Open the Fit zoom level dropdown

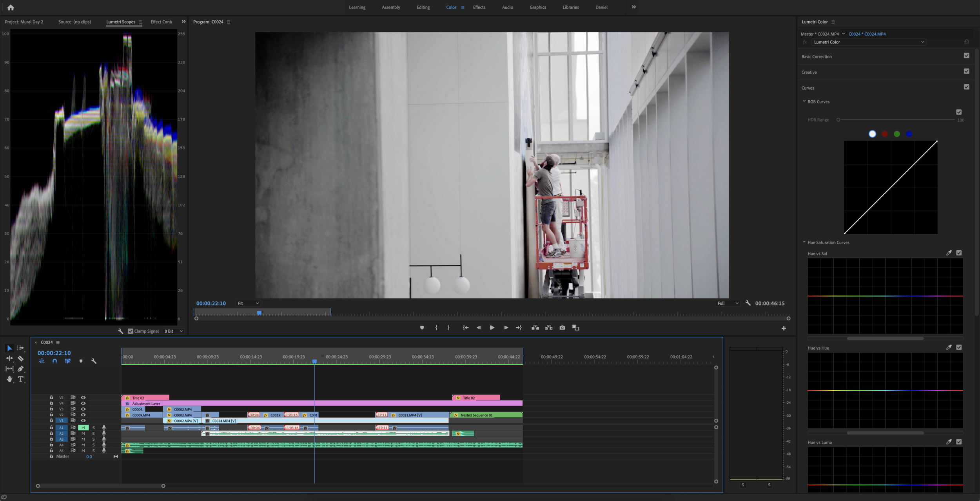248,303
